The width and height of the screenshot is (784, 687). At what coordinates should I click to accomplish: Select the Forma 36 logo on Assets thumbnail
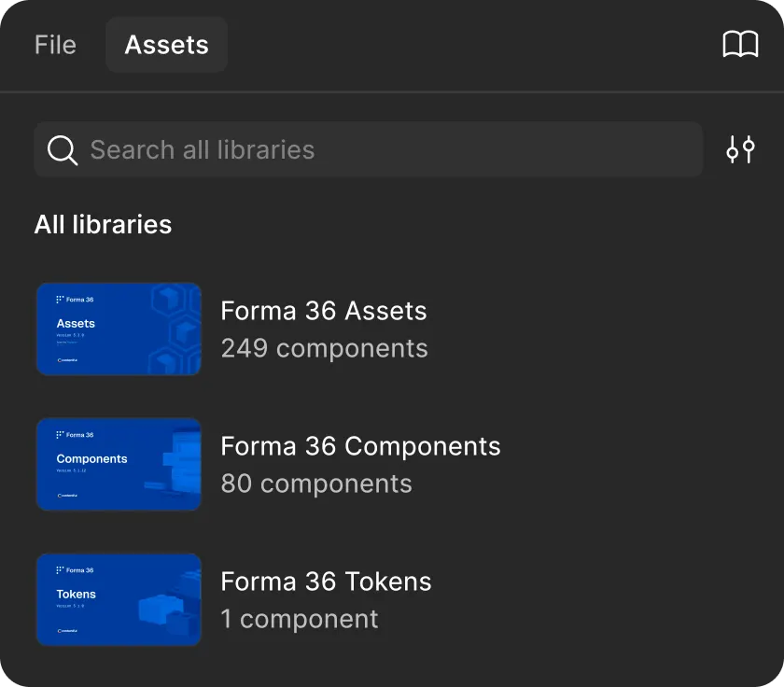tap(58, 299)
